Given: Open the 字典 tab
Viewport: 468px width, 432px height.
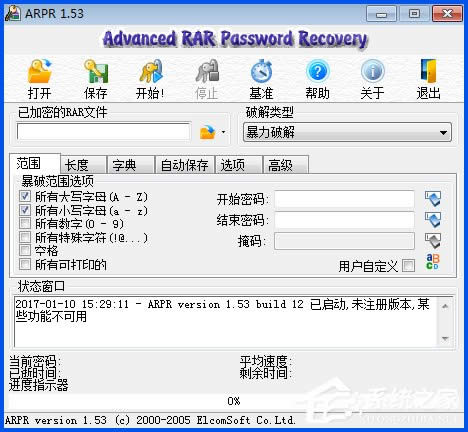Looking at the screenshot, I should [131, 165].
